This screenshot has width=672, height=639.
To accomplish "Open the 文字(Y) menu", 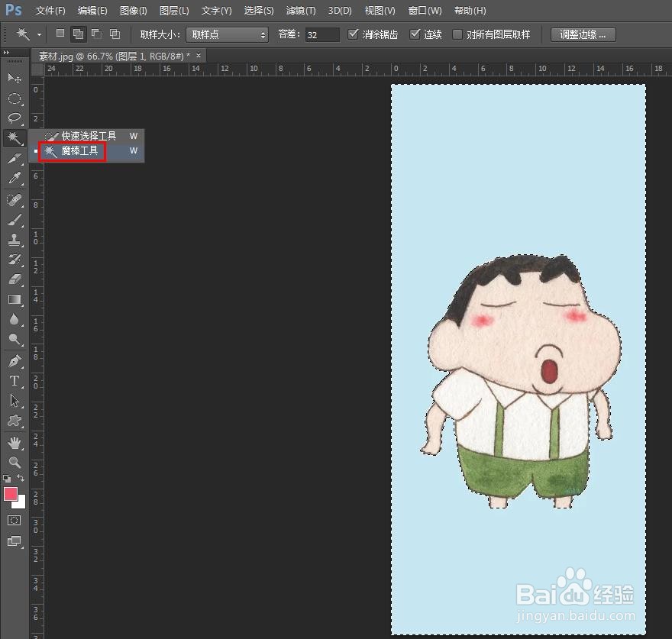I will [x=216, y=10].
